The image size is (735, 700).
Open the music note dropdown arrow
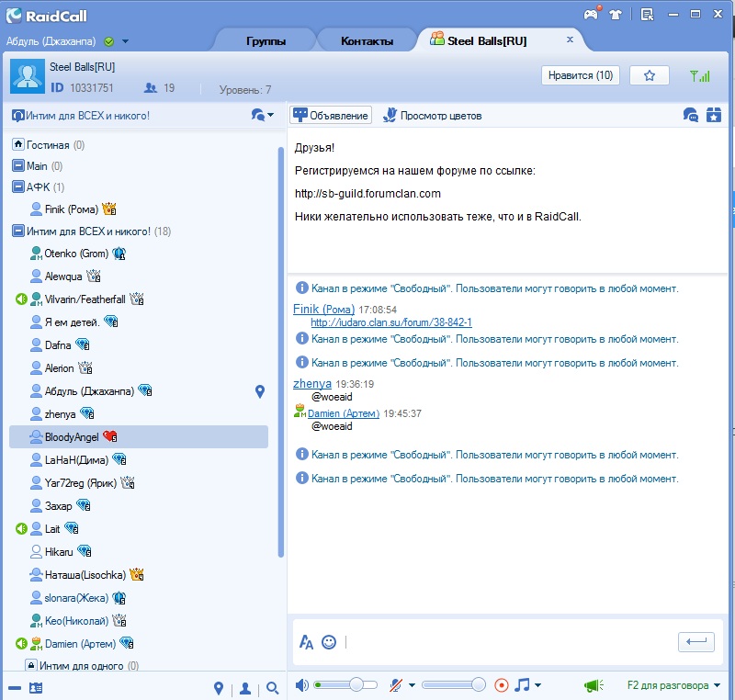click(x=537, y=685)
